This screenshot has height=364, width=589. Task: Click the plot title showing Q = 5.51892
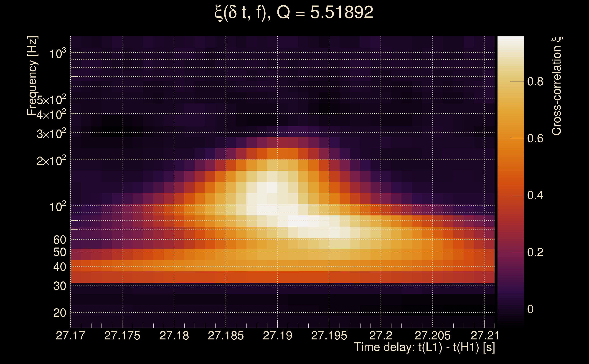[294, 13]
